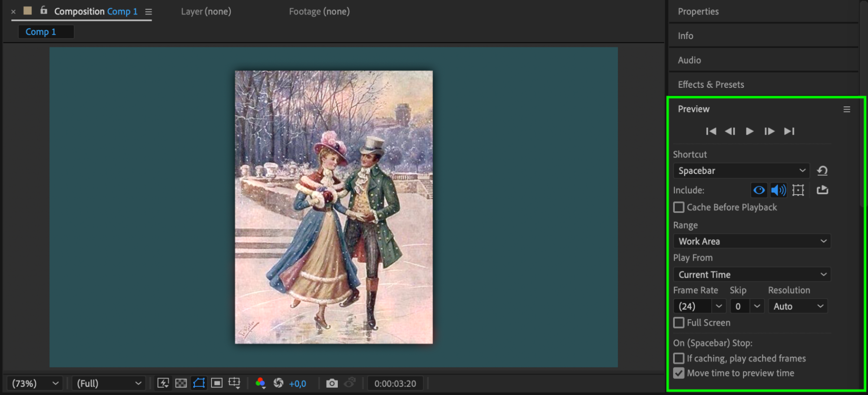Click the Preview panel title
The height and width of the screenshot is (395, 868).
point(693,109)
